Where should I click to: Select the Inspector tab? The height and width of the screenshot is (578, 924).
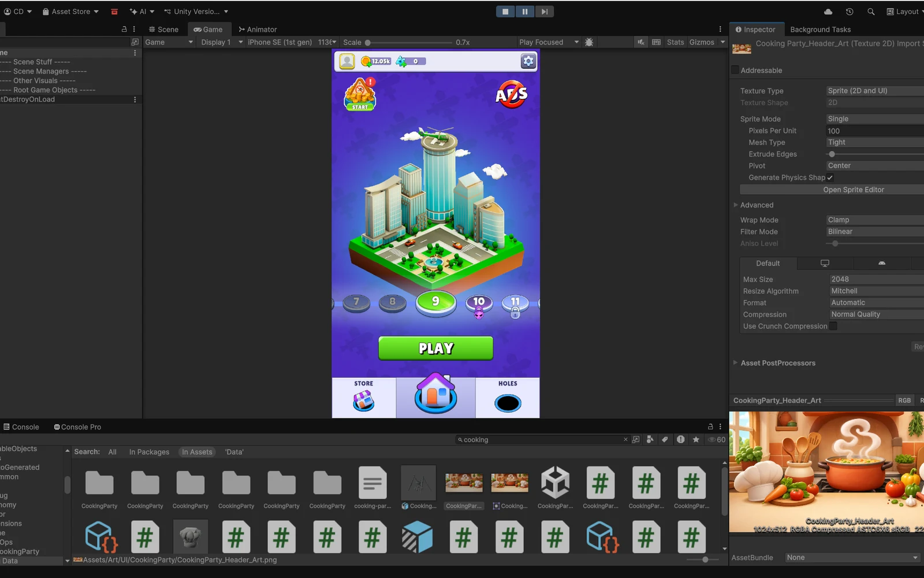755,29
